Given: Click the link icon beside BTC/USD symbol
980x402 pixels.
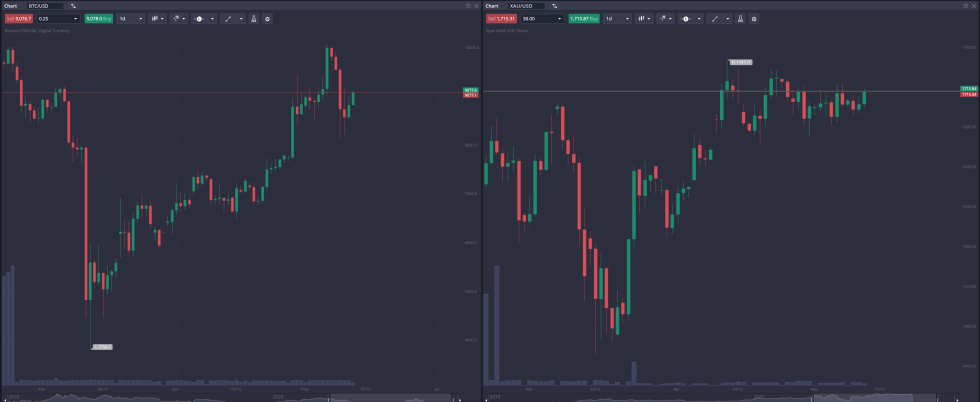Looking at the screenshot, I should (x=73, y=5).
